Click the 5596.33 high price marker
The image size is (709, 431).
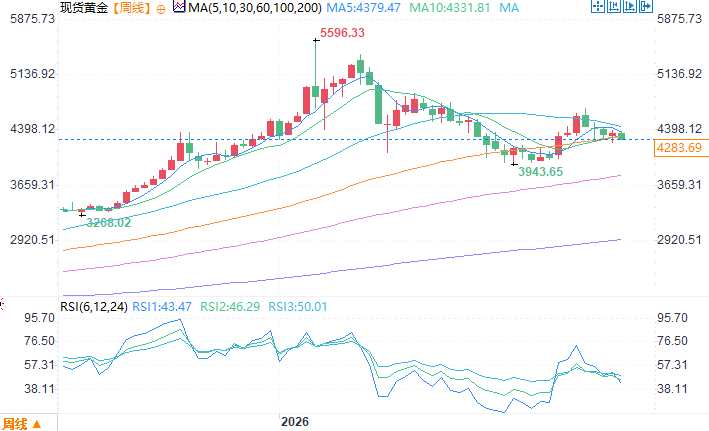click(x=342, y=33)
